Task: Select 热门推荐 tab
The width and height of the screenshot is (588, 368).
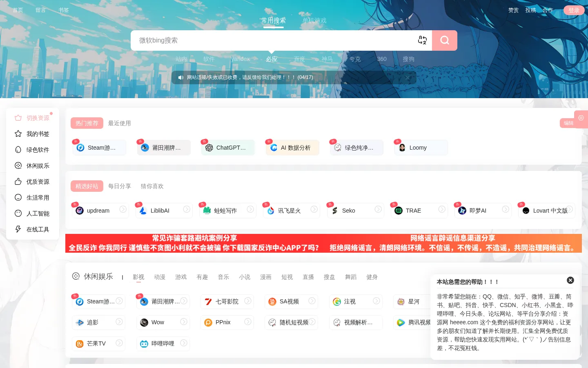Action: (x=87, y=123)
